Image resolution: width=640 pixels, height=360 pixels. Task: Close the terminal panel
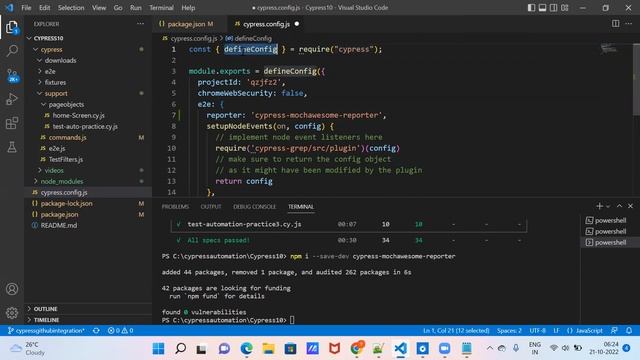click(631, 206)
